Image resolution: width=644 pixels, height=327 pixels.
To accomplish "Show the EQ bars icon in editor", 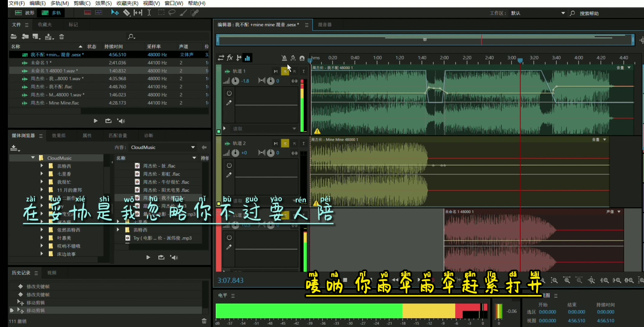I will pos(248,58).
